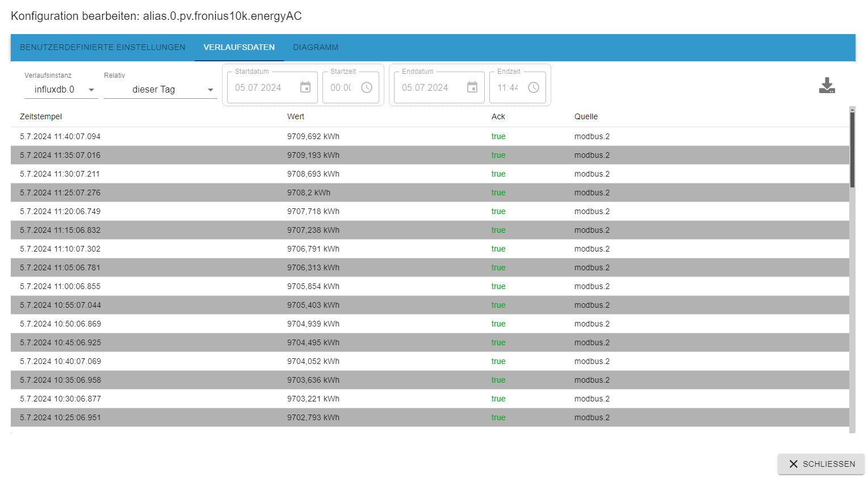Select row with timestamp 11:40:07.094
Image resolution: width=868 pixels, height=477 pixels.
point(430,136)
